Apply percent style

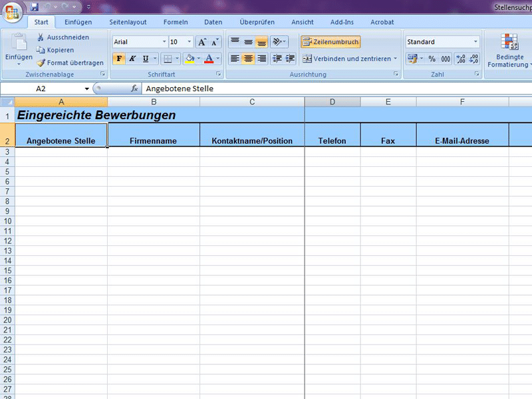coord(432,59)
